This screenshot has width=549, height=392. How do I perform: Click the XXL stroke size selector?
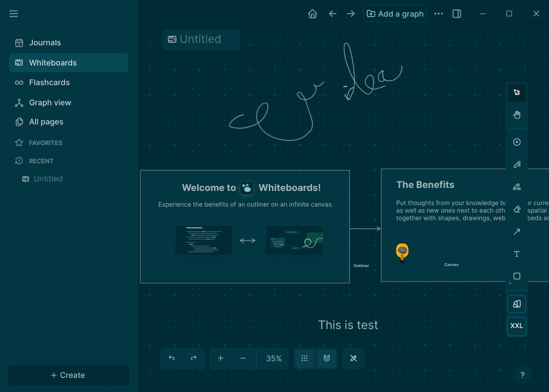point(517,326)
